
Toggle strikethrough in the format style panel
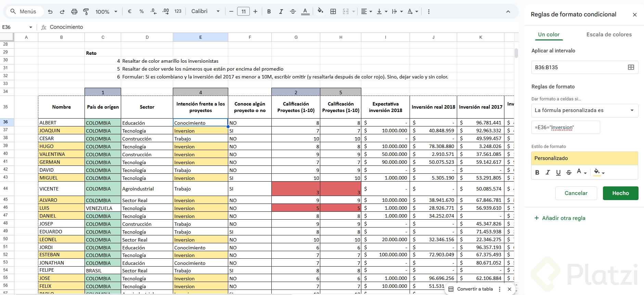(x=569, y=172)
